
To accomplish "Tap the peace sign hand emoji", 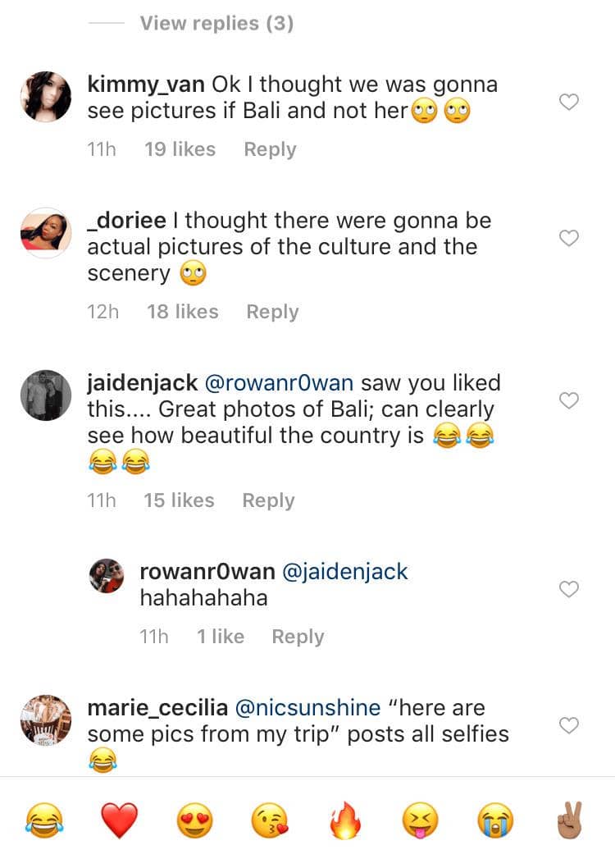I will tap(570, 820).
